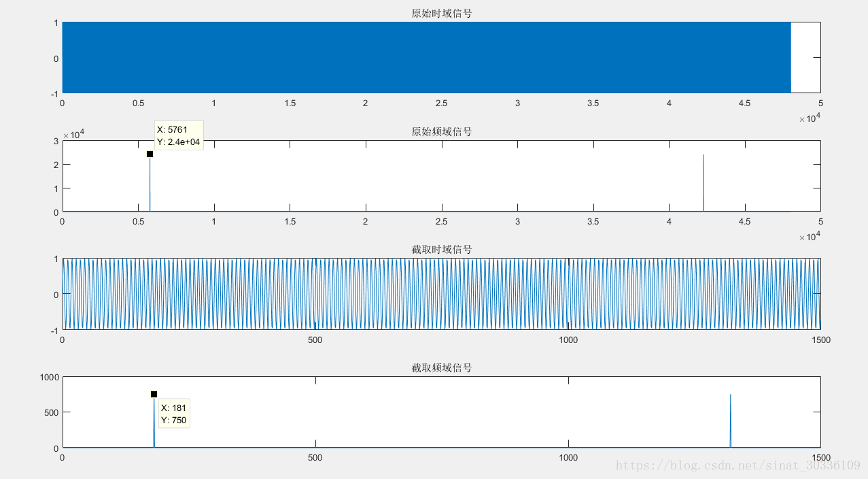Click the 1000 x-axis tick under 截取频域信号
Viewport: 868px width, 479px height.
pyautogui.click(x=568, y=458)
